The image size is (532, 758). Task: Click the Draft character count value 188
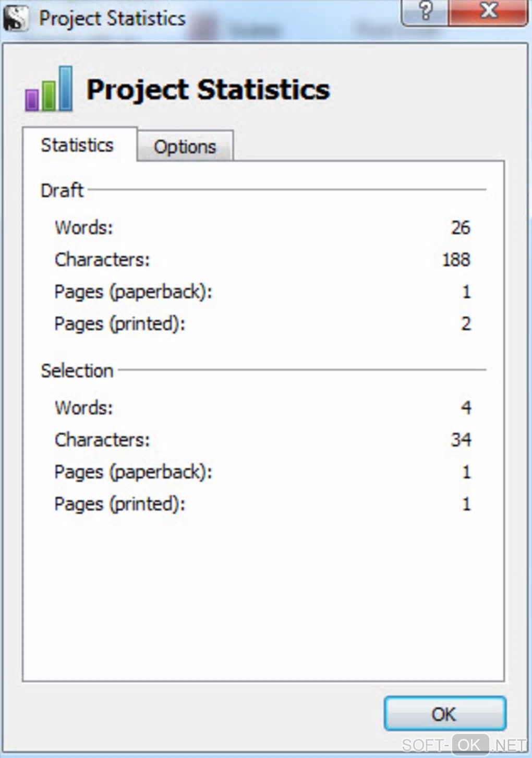click(456, 260)
